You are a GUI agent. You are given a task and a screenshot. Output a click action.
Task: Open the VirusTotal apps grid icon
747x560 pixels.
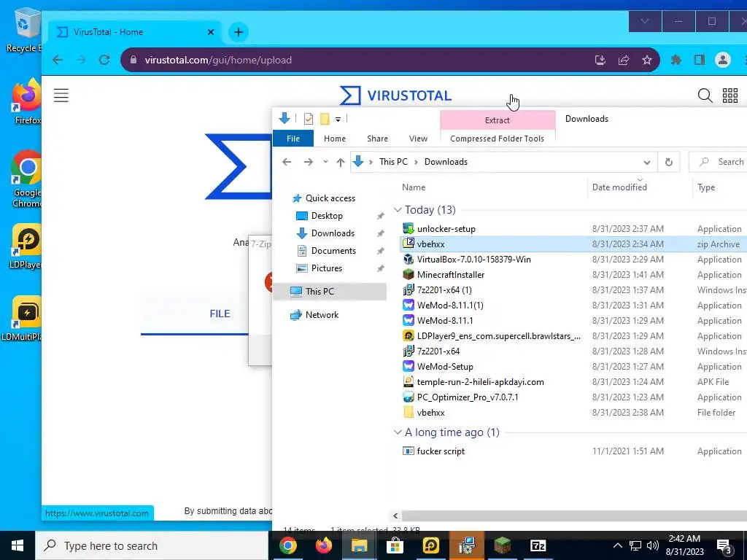pos(729,96)
